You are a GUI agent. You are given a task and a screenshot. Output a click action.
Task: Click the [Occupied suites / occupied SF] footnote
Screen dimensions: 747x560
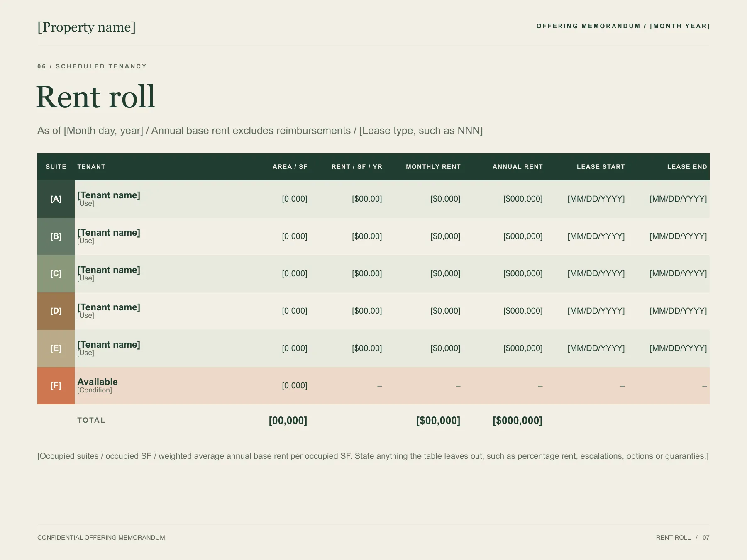click(373, 456)
